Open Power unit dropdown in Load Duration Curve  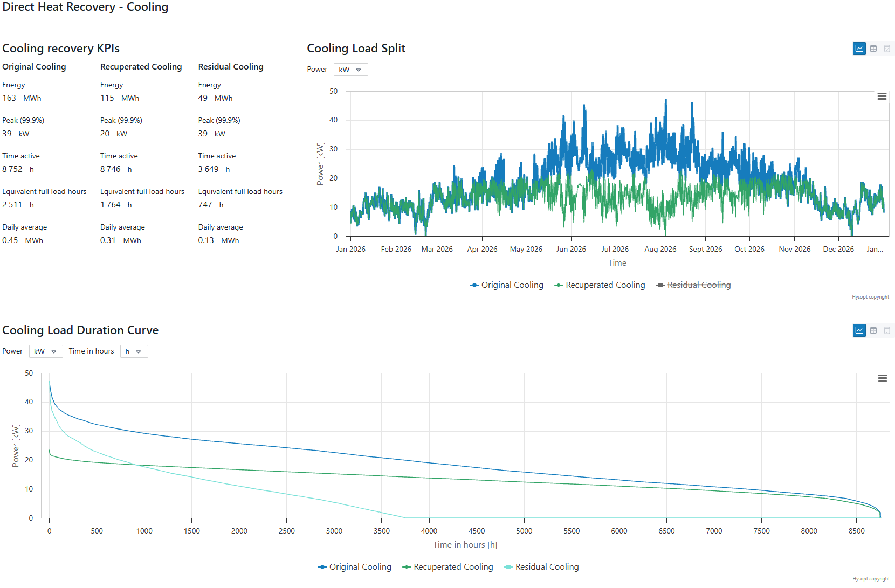(x=46, y=351)
